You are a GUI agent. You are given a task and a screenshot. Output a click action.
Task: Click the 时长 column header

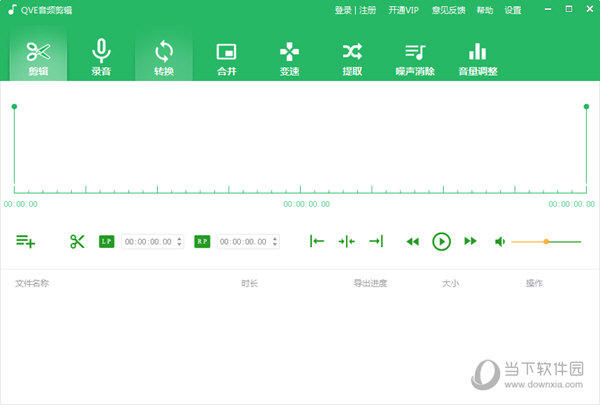249,283
